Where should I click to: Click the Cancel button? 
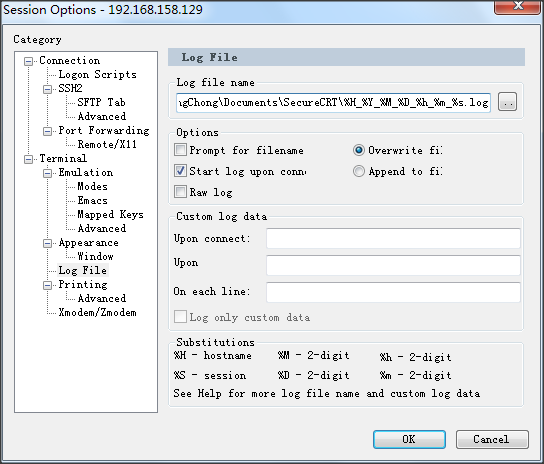492,439
